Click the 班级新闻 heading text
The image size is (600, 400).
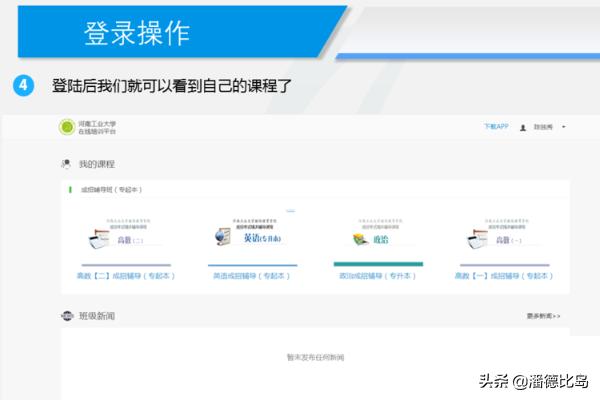[97, 316]
